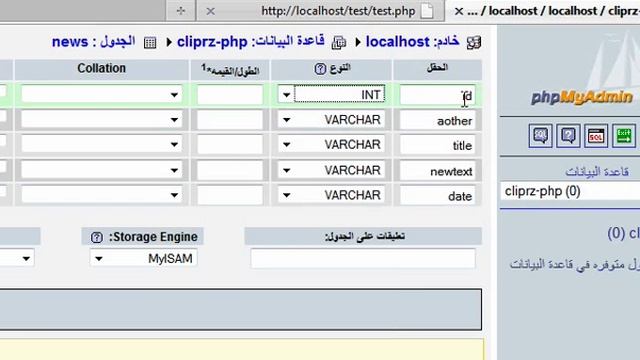Click the field name input containing title

(437, 145)
